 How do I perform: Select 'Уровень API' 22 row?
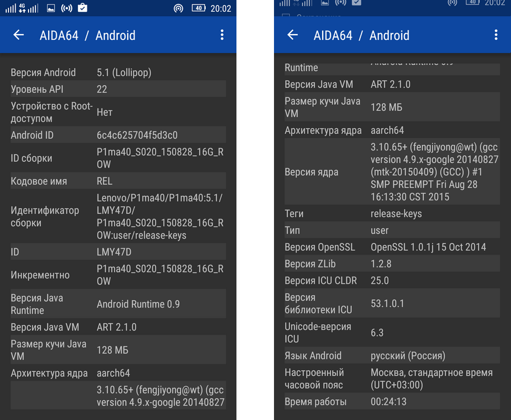(x=118, y=89)
